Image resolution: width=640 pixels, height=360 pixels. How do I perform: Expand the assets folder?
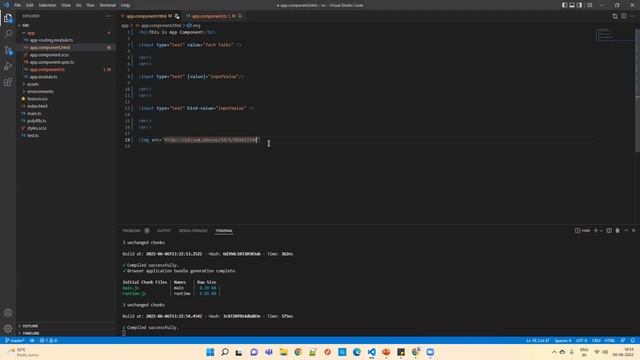point(33,84)
